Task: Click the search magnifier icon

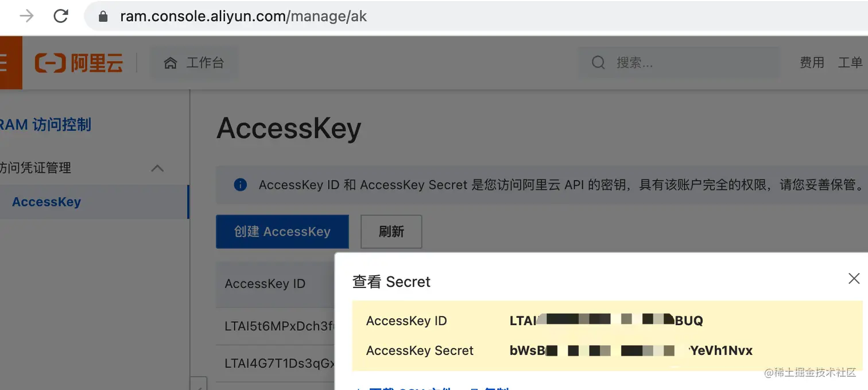Action: click(598, 63)
